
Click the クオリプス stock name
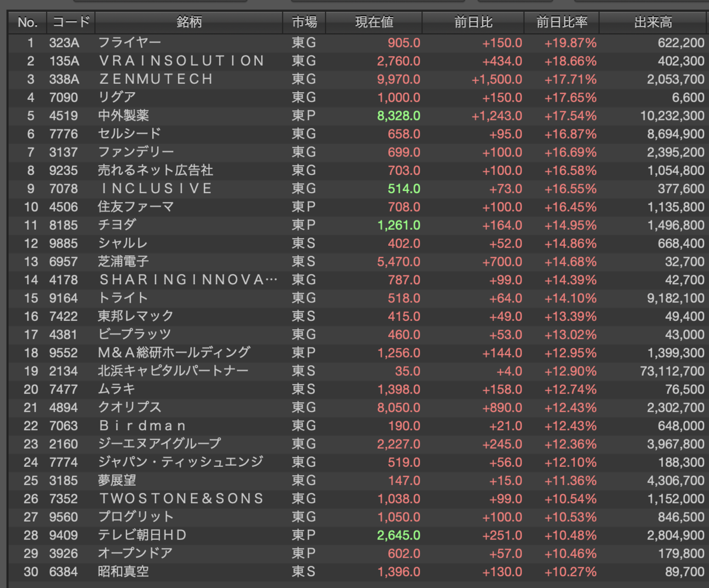(x=129, y=407)
